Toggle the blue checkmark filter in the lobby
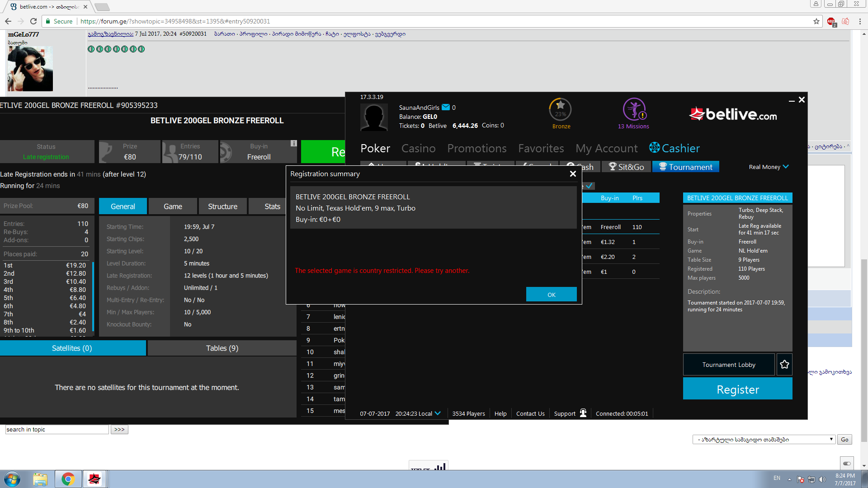Screen dimensions: 868x488 (x=590, y=186)
